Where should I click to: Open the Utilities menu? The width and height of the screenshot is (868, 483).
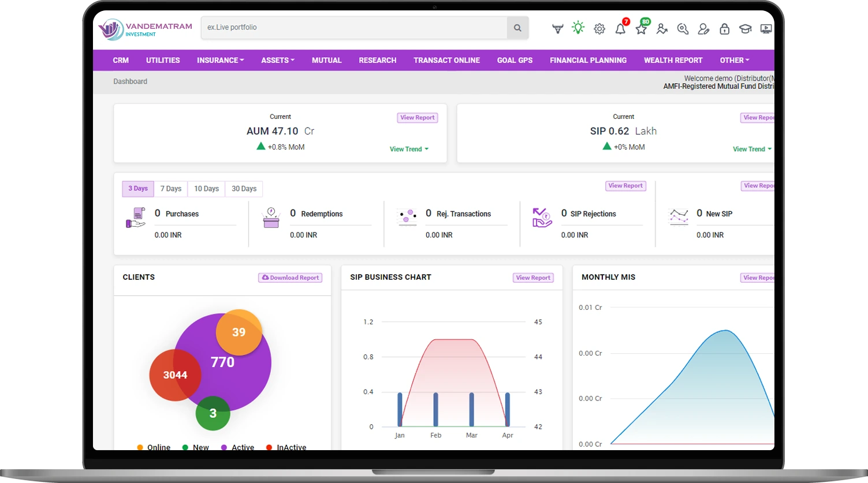click(163, 60)
